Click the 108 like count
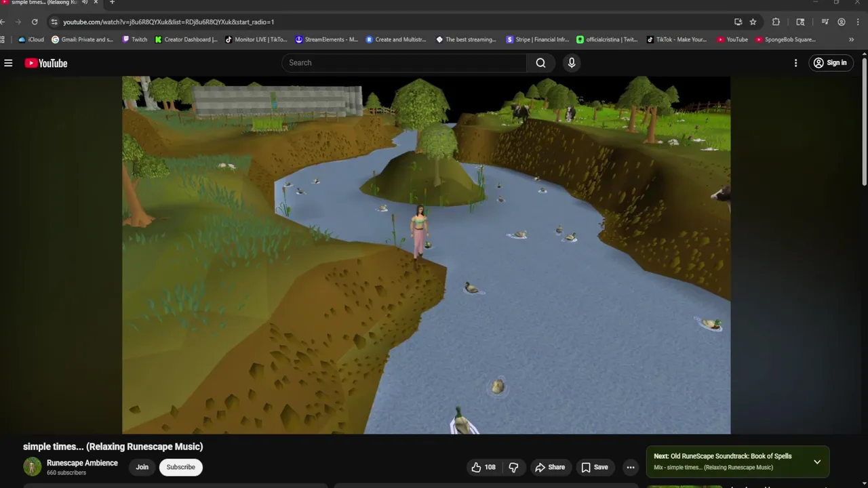The width and height of the screenshot is (868, 488). click(490, 467)
